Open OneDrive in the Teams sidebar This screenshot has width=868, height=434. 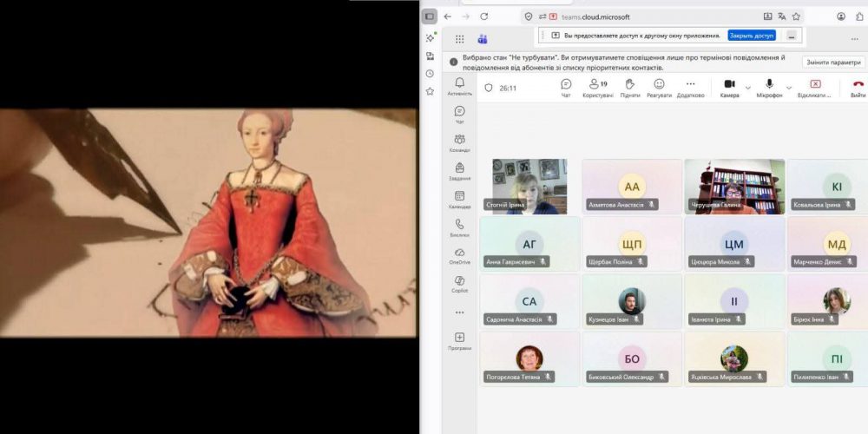point(459,256)
